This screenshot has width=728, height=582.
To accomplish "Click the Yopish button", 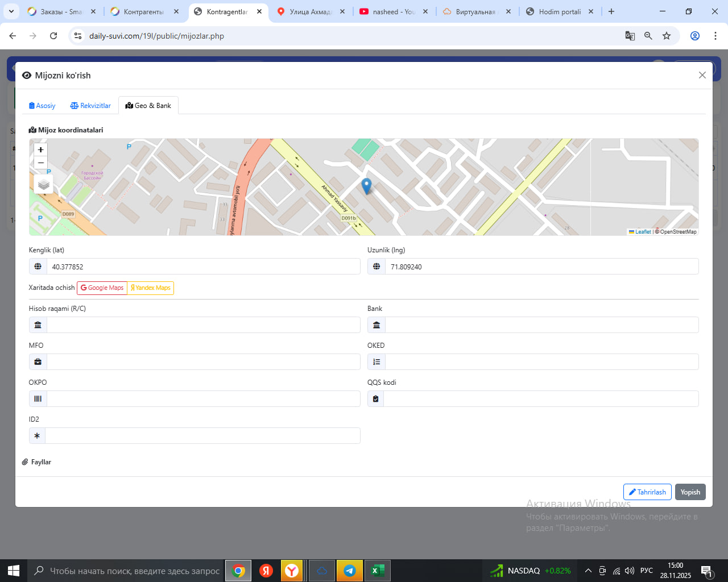I will 690,492.
